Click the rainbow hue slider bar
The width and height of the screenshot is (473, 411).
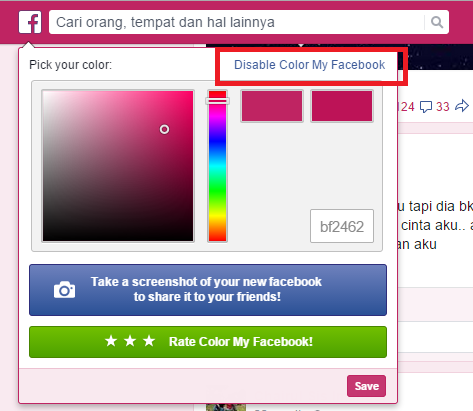(x=218, y=166)
